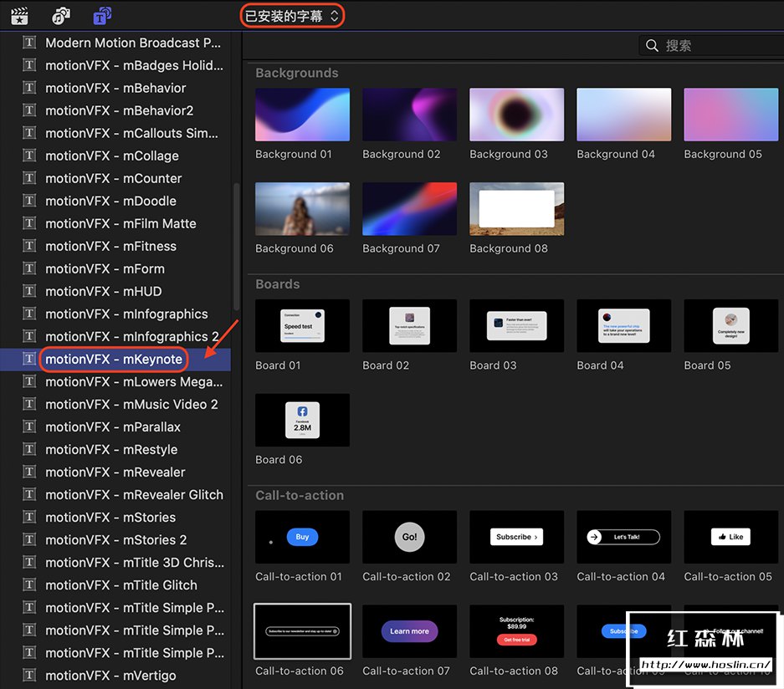Screen dimensions: 784x689
Task: Select the highlighted Call-to-action 06 thumbnail
Action: [303, 631]
